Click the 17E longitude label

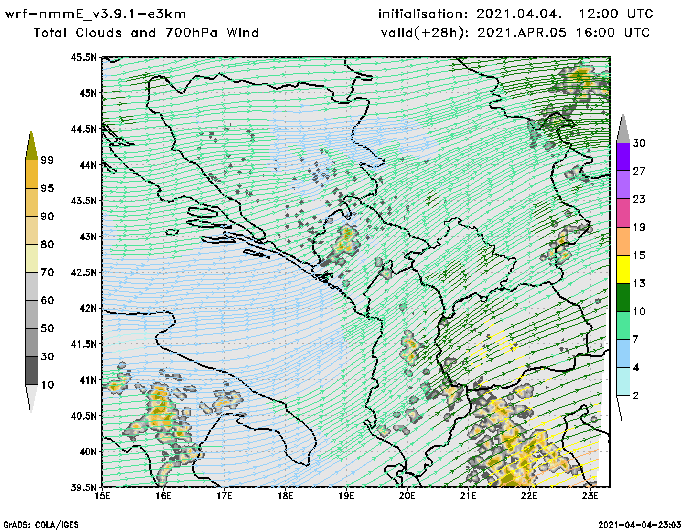(225, 496)
